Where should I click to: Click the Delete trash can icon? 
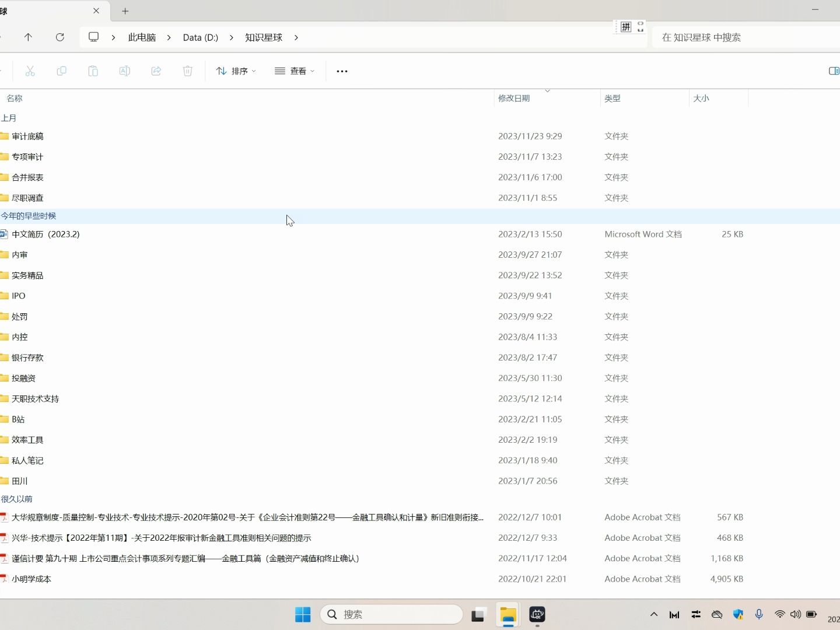click(x=187, y=71)
